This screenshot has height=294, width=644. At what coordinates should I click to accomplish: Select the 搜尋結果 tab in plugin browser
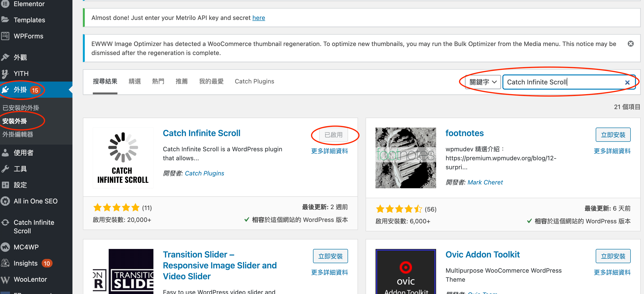click(105, 81)
